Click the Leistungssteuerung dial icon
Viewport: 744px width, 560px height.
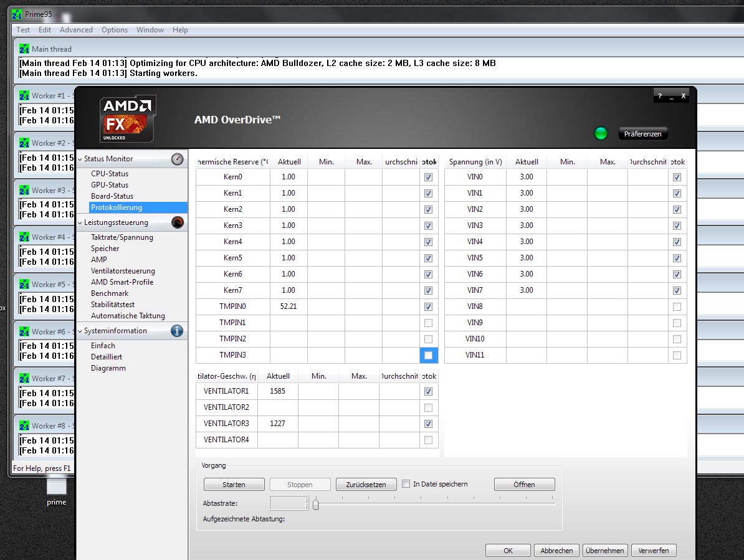pyautogui.click(x=178, y=222)
